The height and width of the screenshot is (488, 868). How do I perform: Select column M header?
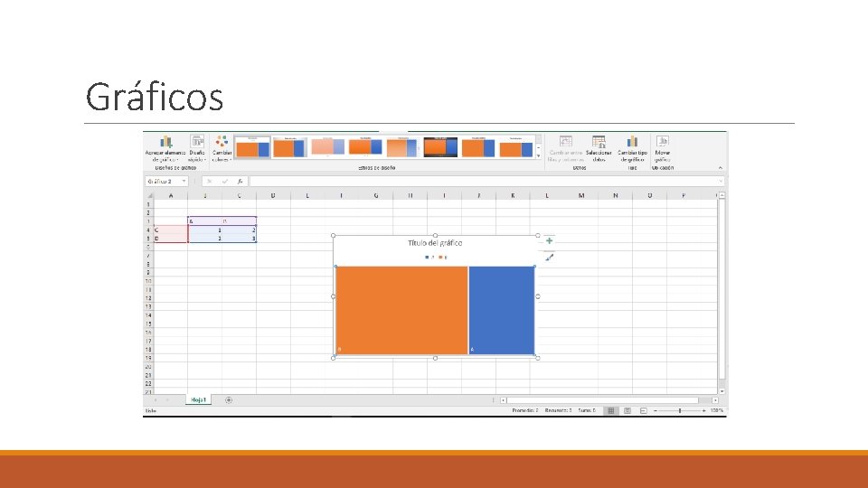pos(581,195)
